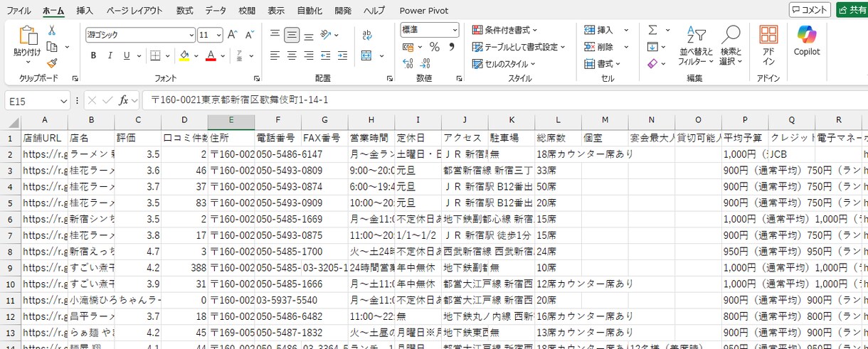
Task: Click the Insert Function fx icon
Action: pyautogui.click(x=123, y=100)
